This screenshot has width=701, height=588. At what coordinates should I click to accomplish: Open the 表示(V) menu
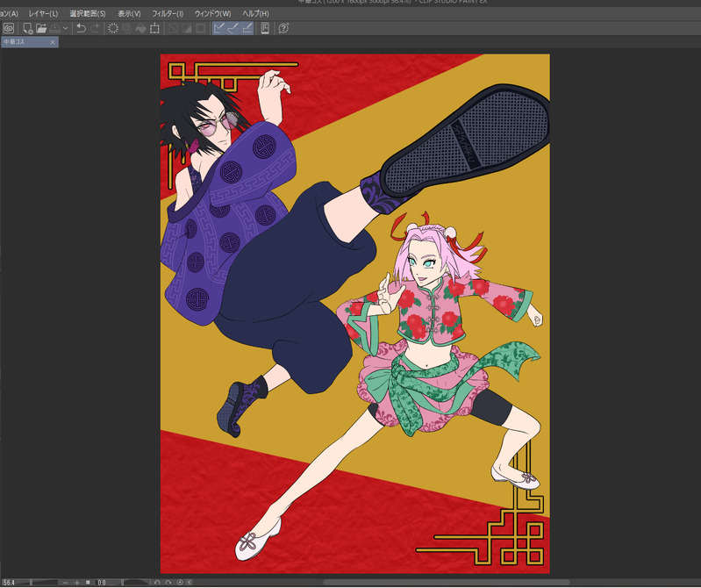point(129,13)
